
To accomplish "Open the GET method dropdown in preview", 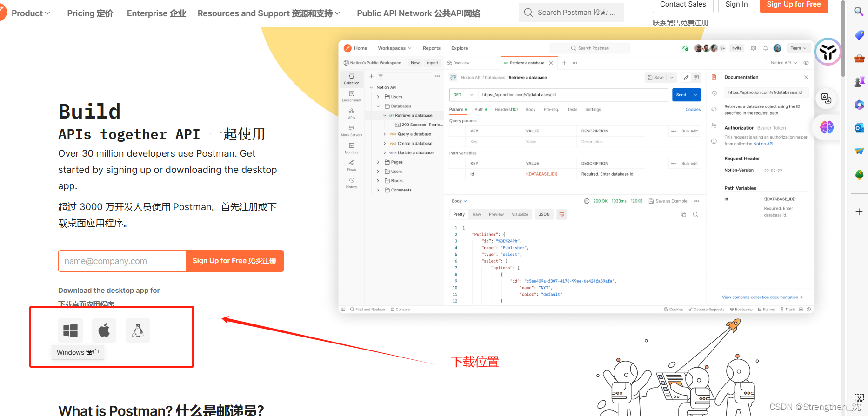I will (463, 95).
